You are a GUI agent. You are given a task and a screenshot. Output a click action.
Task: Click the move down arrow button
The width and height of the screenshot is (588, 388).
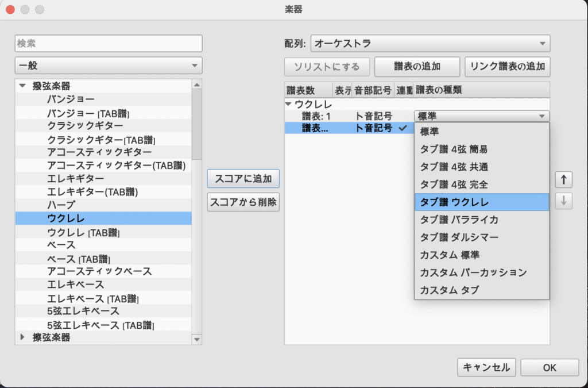pos(563,201)
